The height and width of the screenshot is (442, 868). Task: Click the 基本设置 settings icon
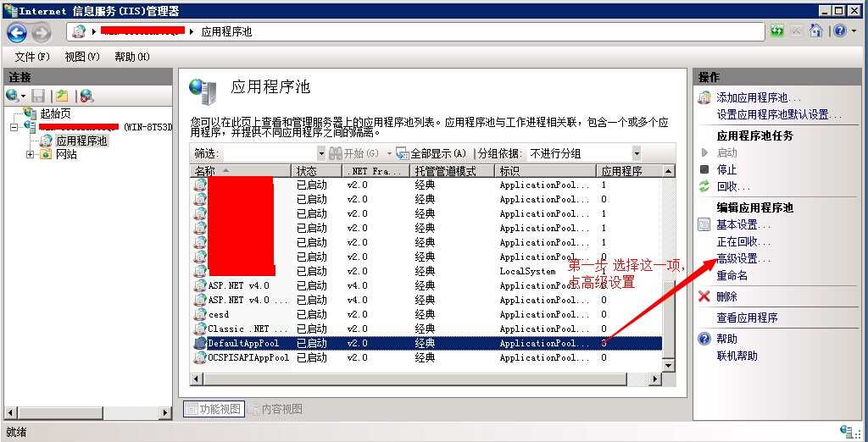pos(704,224)
